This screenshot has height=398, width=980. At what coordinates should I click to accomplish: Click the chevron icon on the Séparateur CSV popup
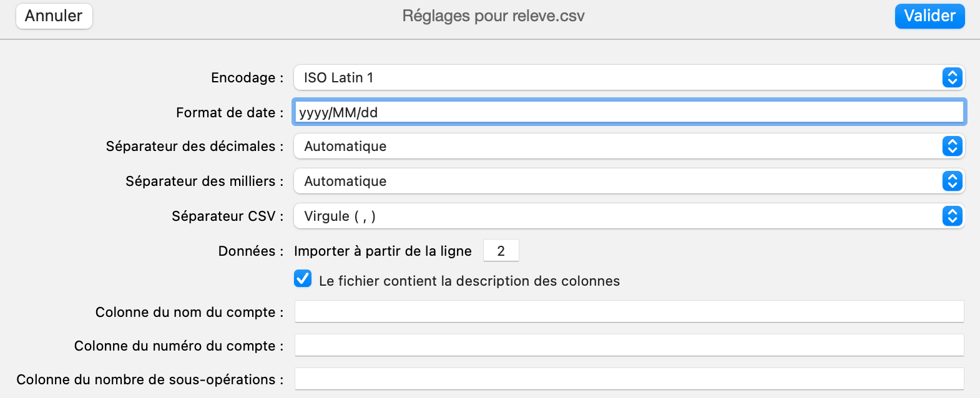951,216
